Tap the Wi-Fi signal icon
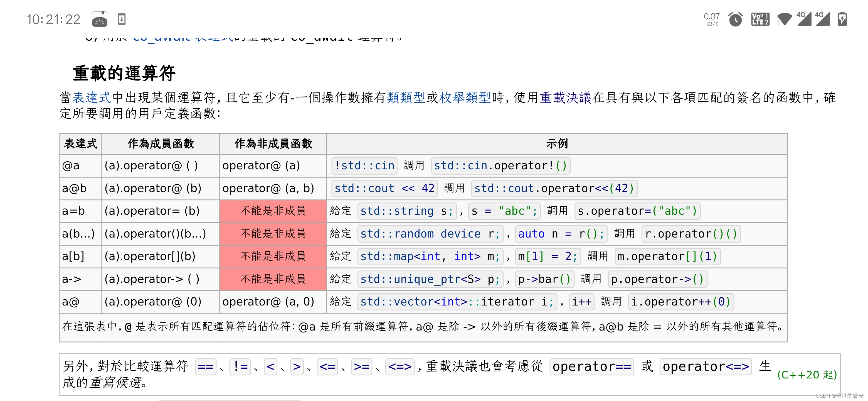The image size is (868, 401). click(785, 19)
